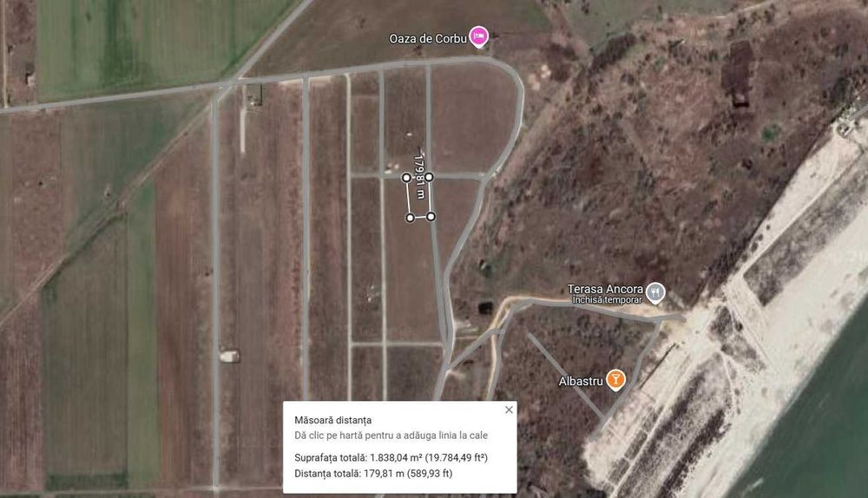Click the Distanța totală distance readout
The width and height of the screenshot is (868, 498).
[373, 474]
